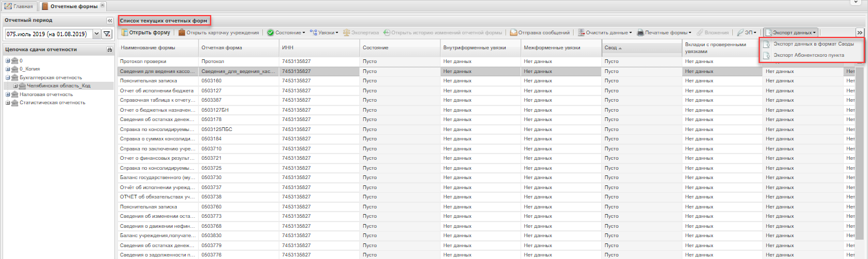Viewport: 868px width, 259px height.
Task: Select row with form code 0503773
Action: point(487,216)
